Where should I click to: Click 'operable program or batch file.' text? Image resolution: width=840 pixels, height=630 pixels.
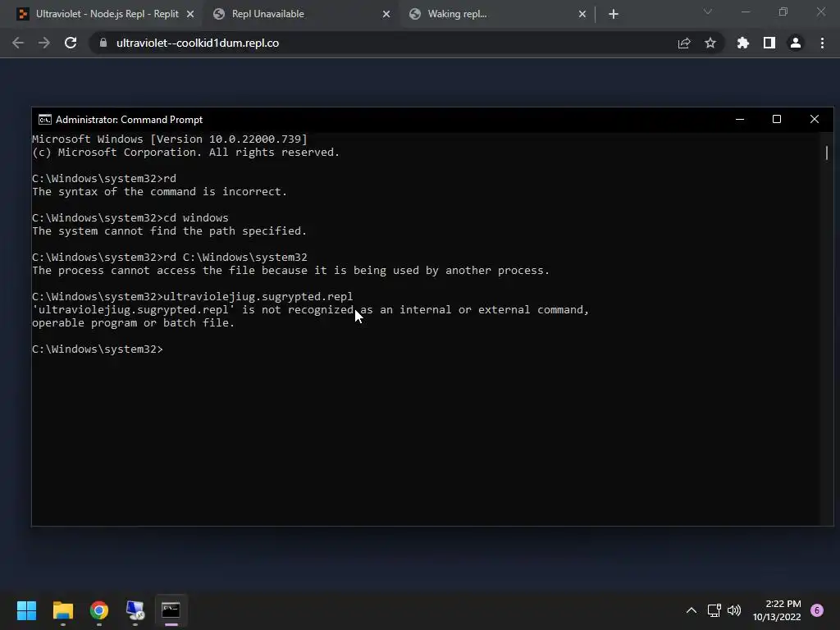(x=134, y=323)
